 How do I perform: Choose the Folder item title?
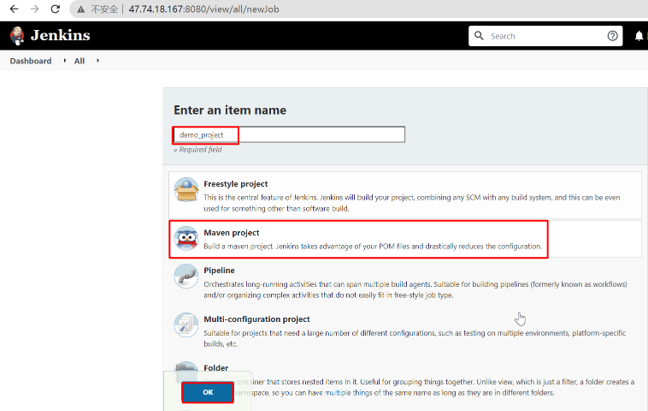216,368
